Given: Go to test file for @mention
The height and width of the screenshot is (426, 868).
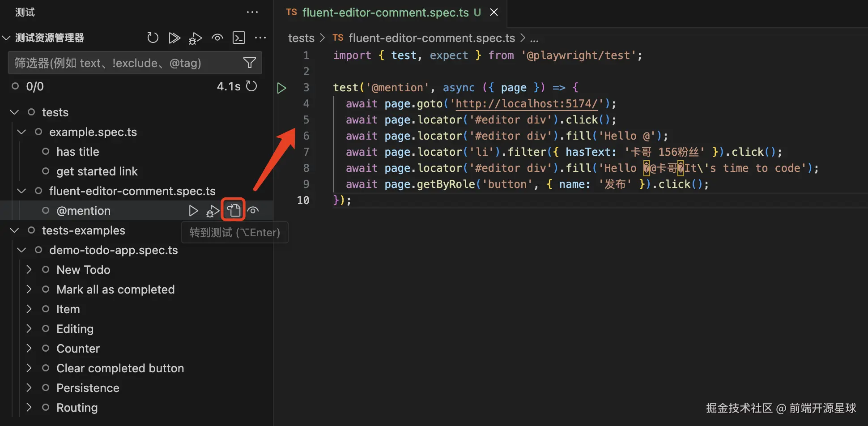Looking at the screenshot, I should pos(234,210).
